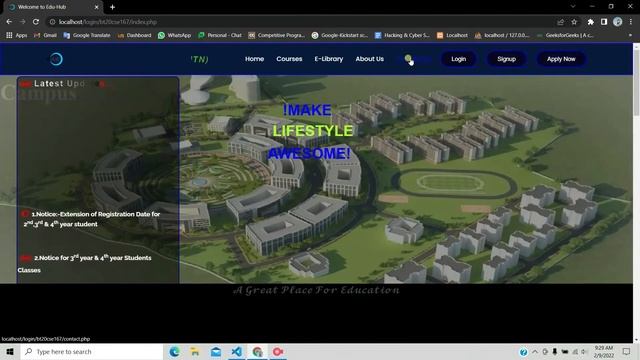Open Localhost bookmark
Image resolution: width=640 pixels, height=360 pixels.
click(x=452, y=36)
